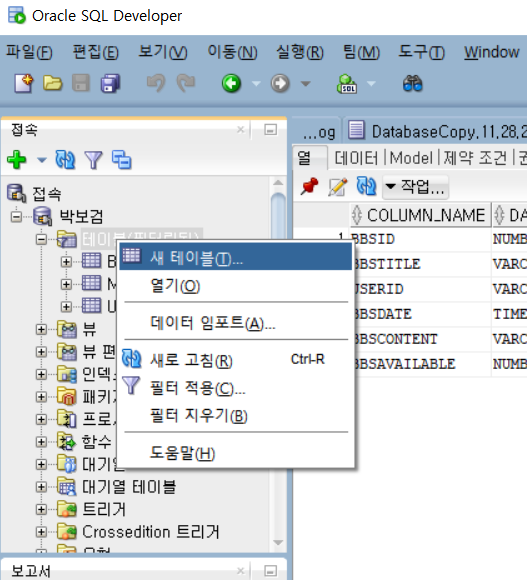The width and height of the screenshot is (527, 580).
Task: Open dropdown next to SQL worksheet icon
Action: pos(371,84)
